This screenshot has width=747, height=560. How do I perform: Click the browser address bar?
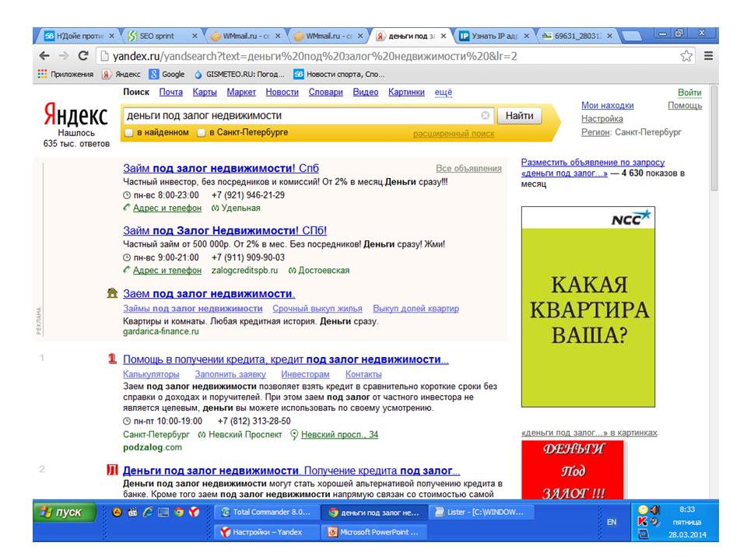395,56
